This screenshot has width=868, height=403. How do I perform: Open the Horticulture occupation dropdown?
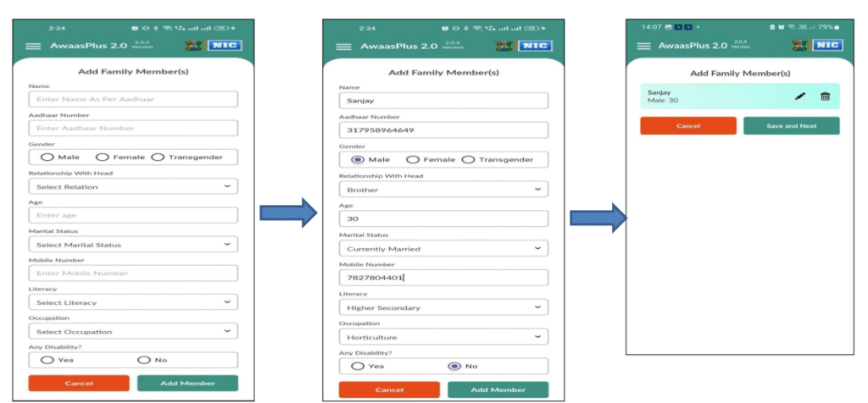tap(444, 337)
